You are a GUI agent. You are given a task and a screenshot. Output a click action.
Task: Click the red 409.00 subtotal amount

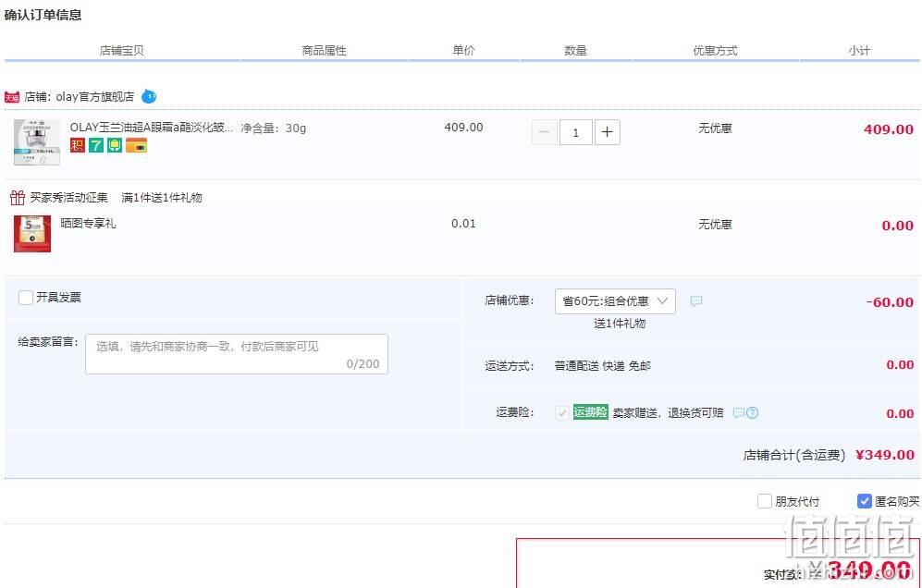point(889,129)
